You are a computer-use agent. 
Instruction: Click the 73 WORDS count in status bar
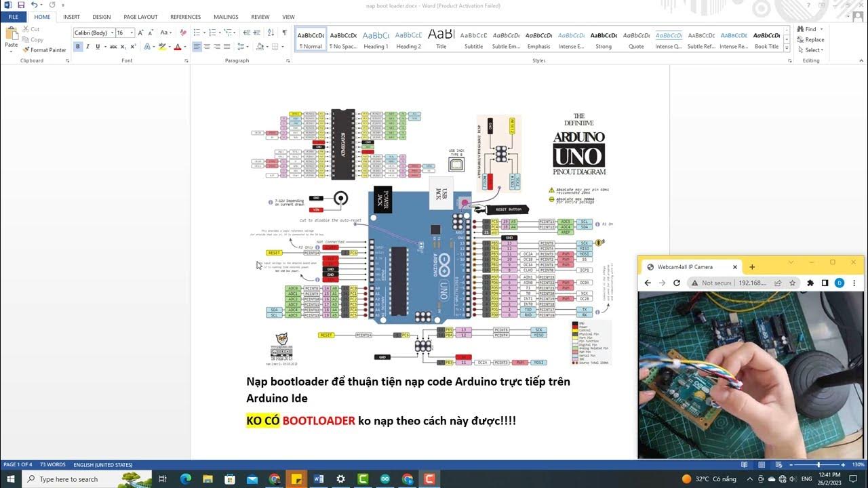coord(53,465)
